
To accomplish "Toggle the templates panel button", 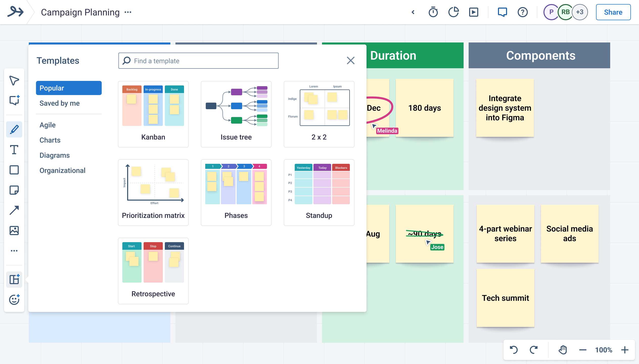I will (x=14, y=280).
